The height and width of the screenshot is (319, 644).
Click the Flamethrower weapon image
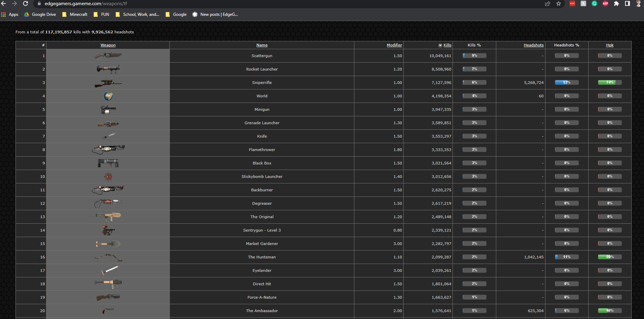coord(108,149)
